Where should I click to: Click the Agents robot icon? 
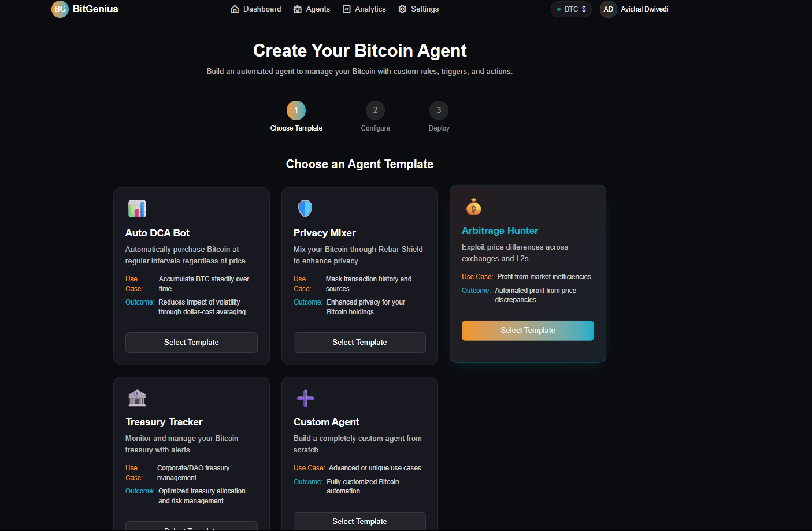point(298,9)
